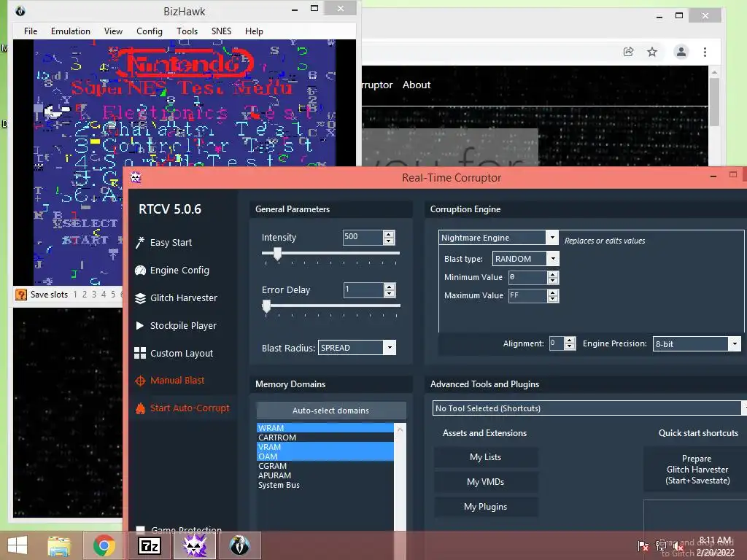Open Easy Start wand icon

[x=139, y=242]
